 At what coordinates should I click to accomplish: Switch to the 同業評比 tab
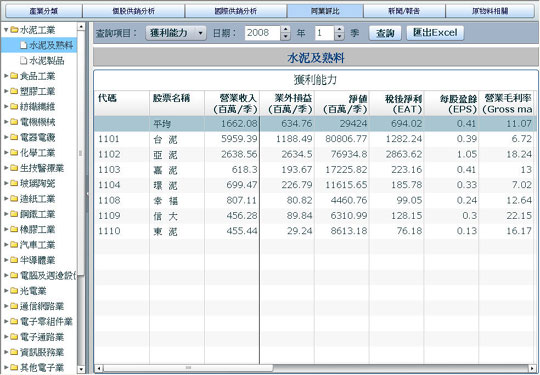(325, 11)
